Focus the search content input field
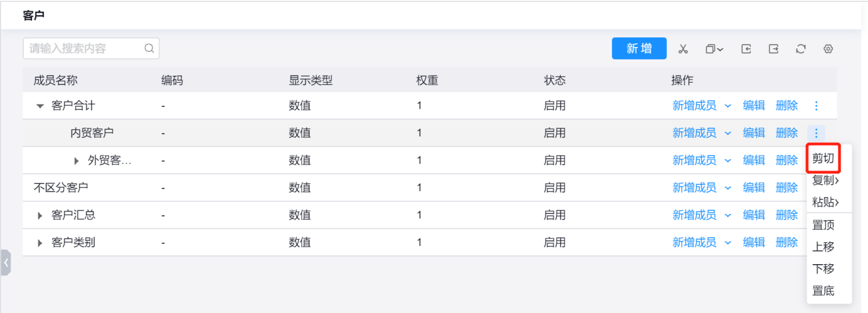 85,48
